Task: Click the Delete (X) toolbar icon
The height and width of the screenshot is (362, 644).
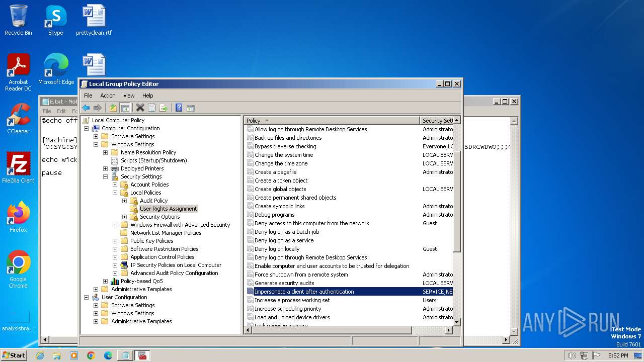Action: [x=140, y=108]
